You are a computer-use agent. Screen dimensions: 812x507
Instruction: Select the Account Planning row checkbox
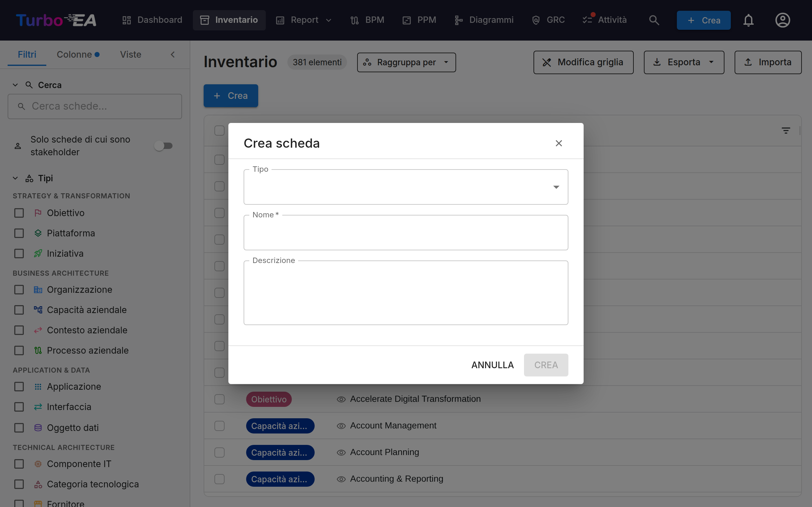pos(219,452)
